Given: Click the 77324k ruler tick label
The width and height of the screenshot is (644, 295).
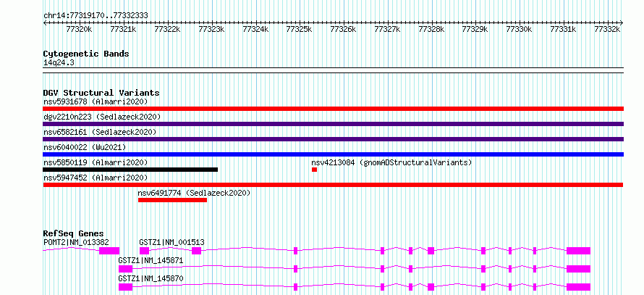Looking at the screenshot, I should [x=255, y=29].
